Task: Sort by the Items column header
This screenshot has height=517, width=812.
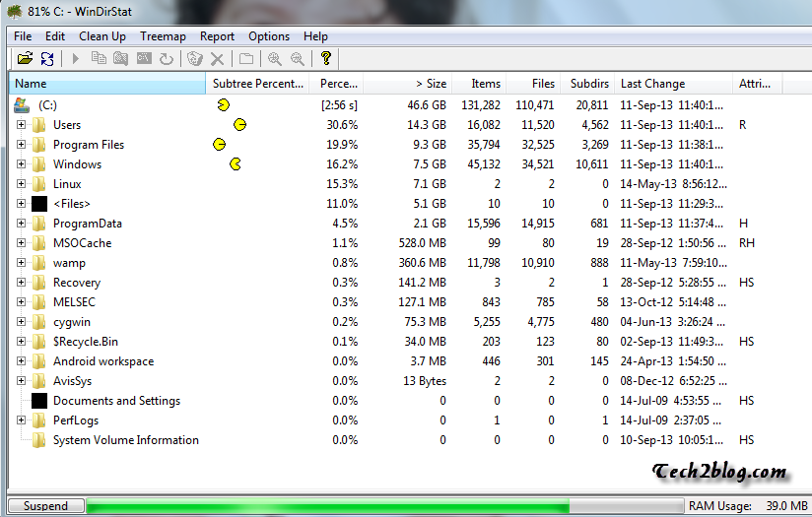Action: pyautogui.click(x=480, y=84)
